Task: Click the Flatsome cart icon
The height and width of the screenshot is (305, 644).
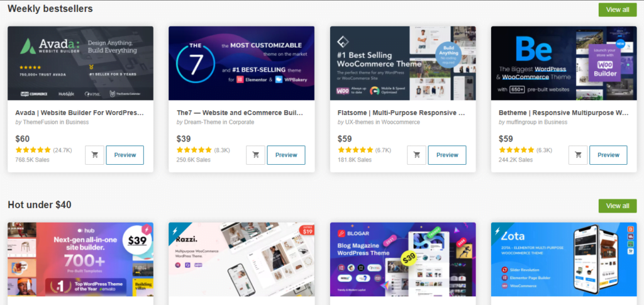Action: pyautogui.click(x=416, y=155)
